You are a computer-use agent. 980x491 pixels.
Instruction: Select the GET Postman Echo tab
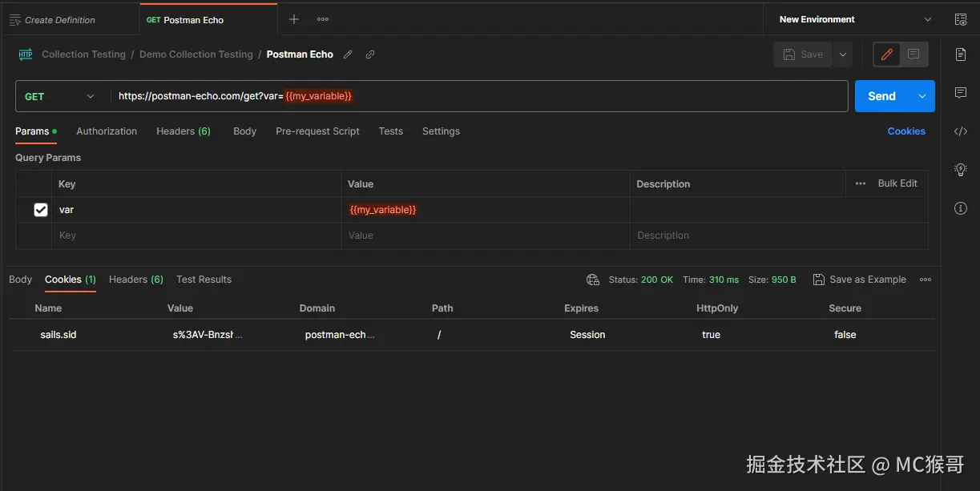(x=209, y=19)
